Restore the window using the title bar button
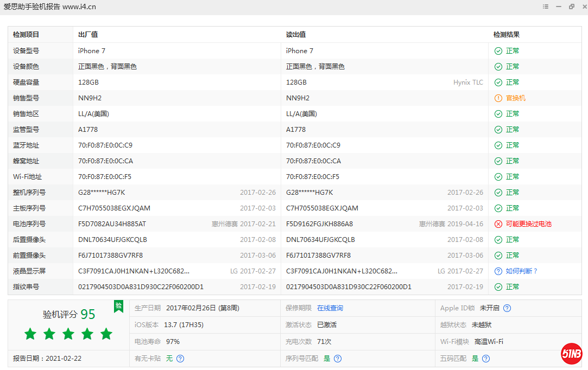This screenshot has width=588, height=370. (572, 7)
